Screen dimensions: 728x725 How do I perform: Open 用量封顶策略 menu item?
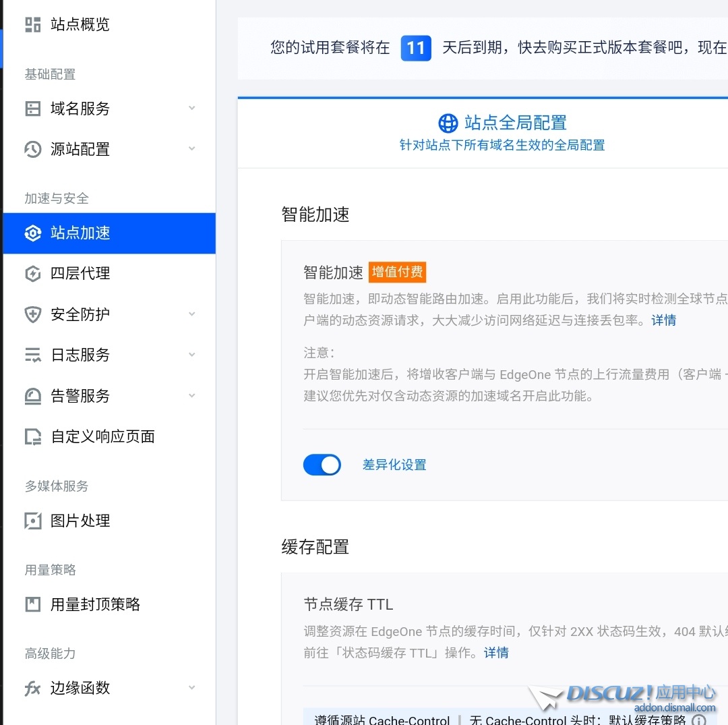(x=95, y=604)
